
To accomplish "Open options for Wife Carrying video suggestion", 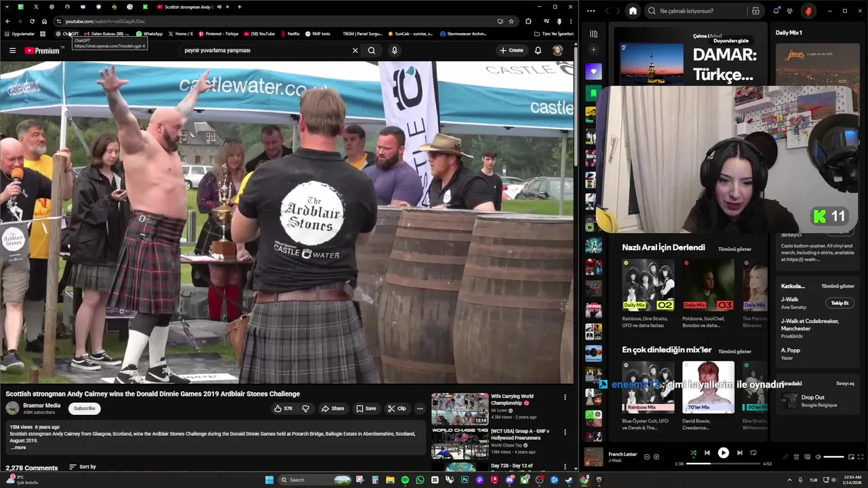I will (x=565, y=397).
